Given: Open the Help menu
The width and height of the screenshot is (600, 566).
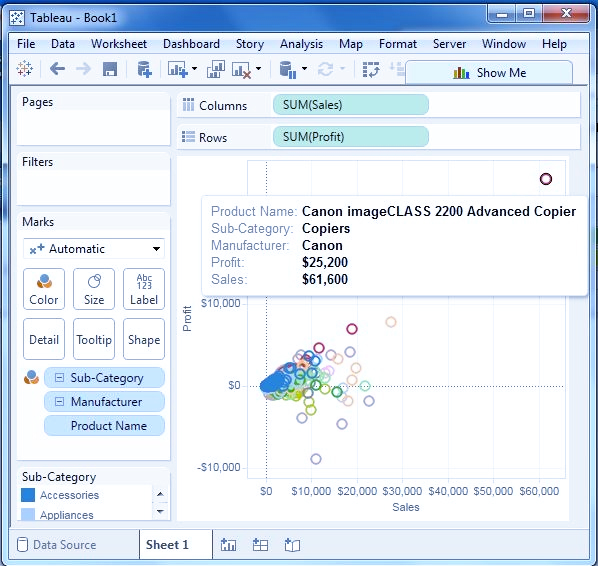Looking at the screenshot, I should 554,44.
